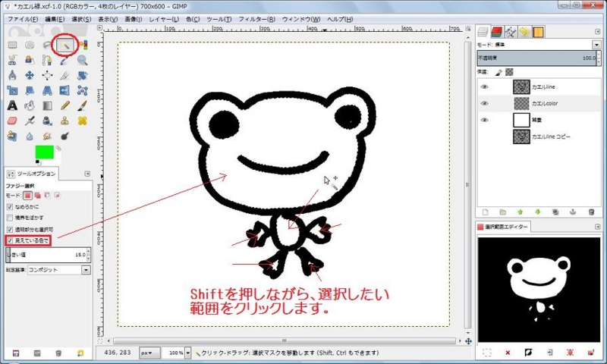The width and height of the screenshot is (607, 364).
Task: Open the フィルター menu
Action: point(256,19)
